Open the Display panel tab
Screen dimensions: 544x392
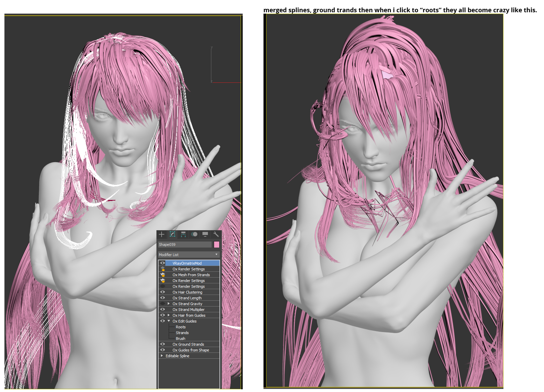(205, 234)
